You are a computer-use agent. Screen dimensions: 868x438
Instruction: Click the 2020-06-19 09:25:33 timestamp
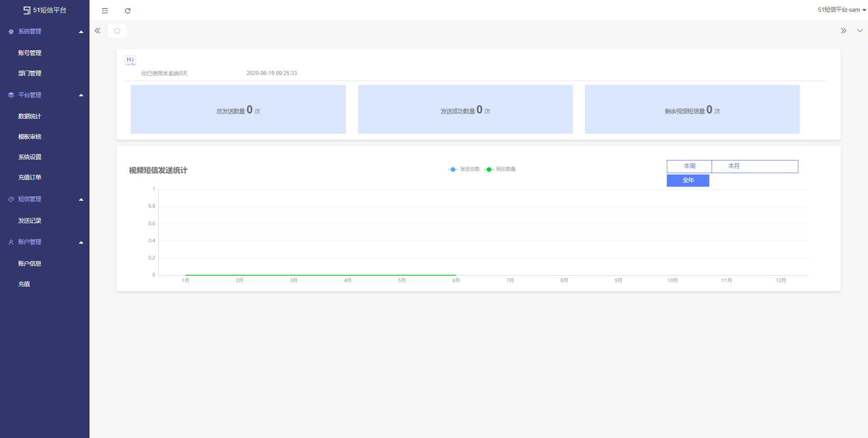point(272,73)
